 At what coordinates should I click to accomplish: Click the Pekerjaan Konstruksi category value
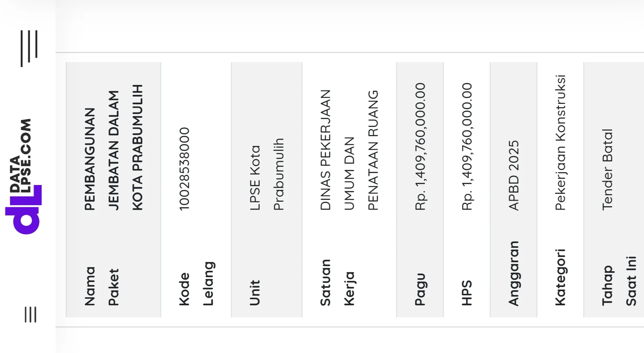click(560, 143)
